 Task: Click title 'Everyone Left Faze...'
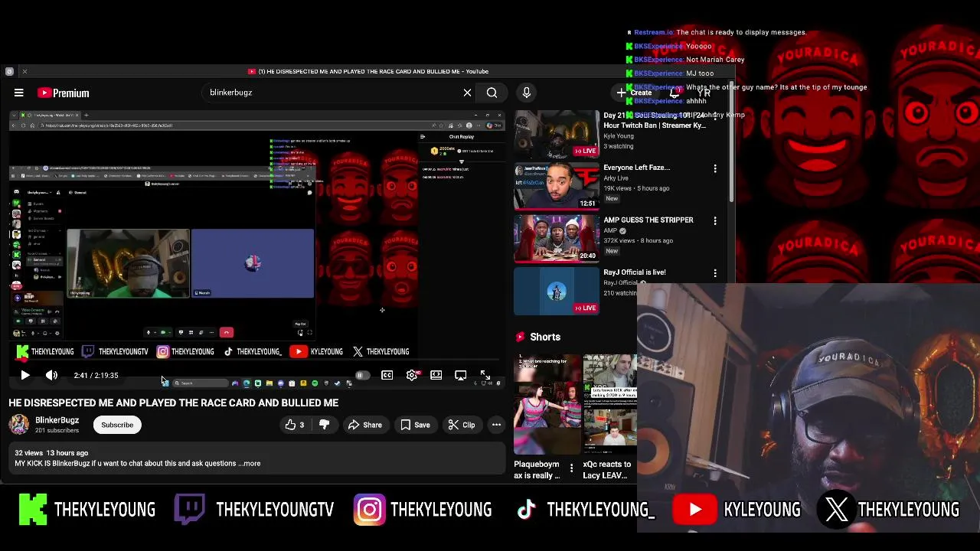(636, 168)
